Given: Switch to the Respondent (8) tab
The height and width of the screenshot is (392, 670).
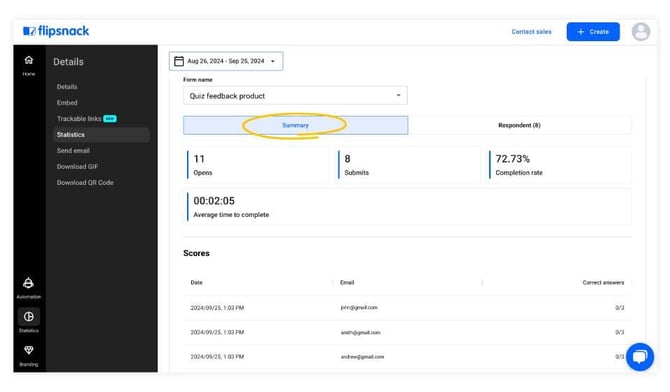Looking at the screenshot, I should (x=519, y=125).
